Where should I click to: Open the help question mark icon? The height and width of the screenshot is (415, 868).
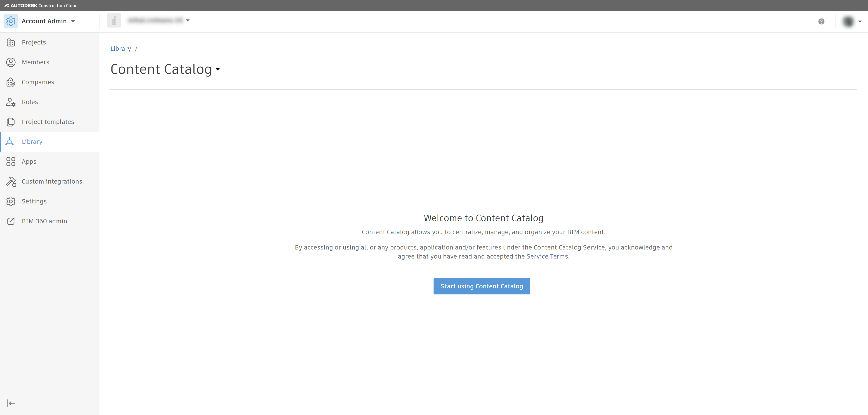(x=821, y=21)
